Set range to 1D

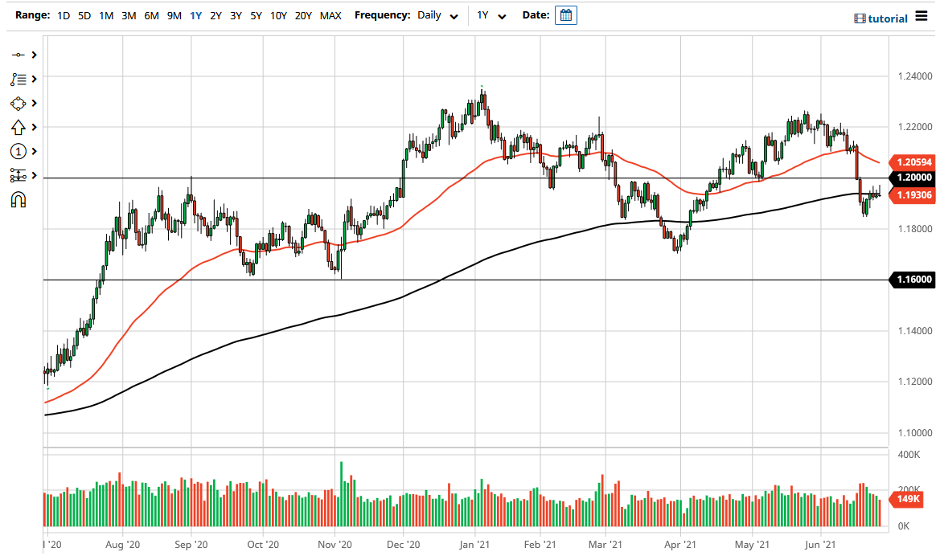pos(64,15)
